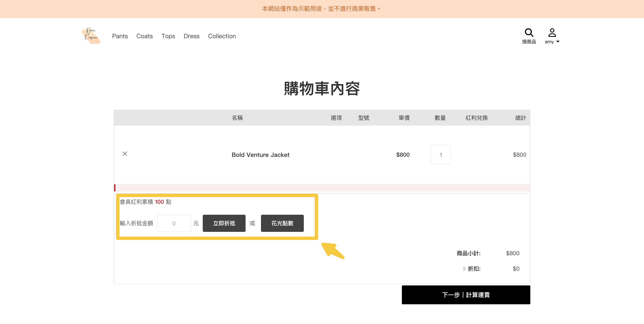Click the user account profile icon
Image resolution: width=644 pixels, height=324 pixels.
coord(552,33)
